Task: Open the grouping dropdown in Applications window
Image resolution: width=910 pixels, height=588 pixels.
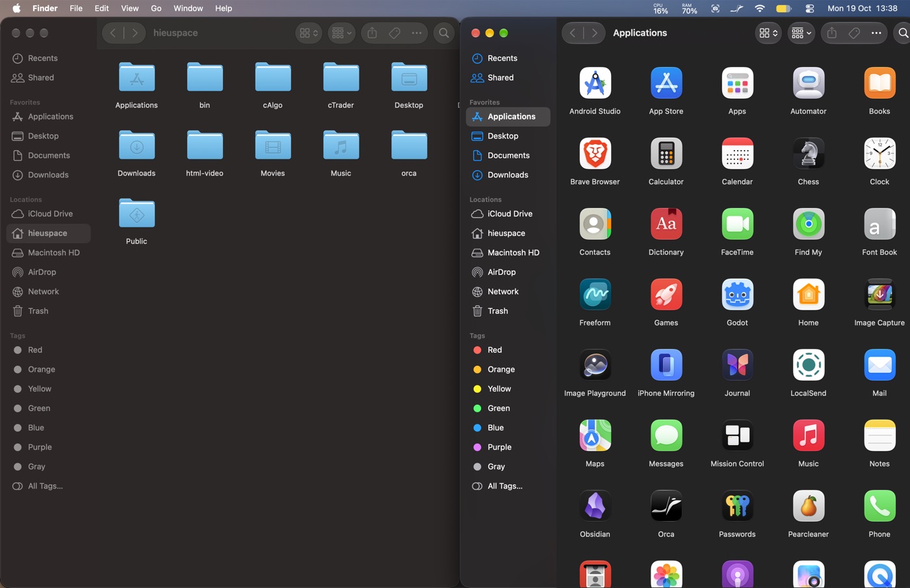Action: 801,33
